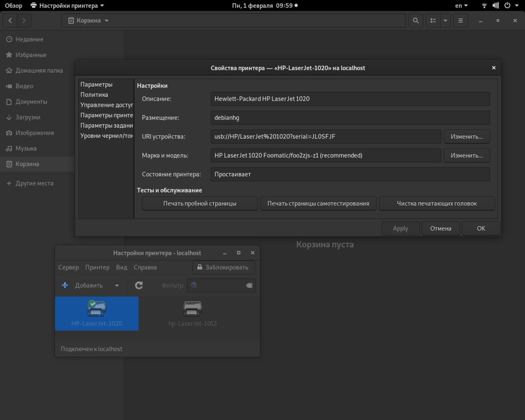Image resolution: width=525 pixels, height=420 pixels.
Task: Open the Справка menu
Action: [x=145, y=267]
